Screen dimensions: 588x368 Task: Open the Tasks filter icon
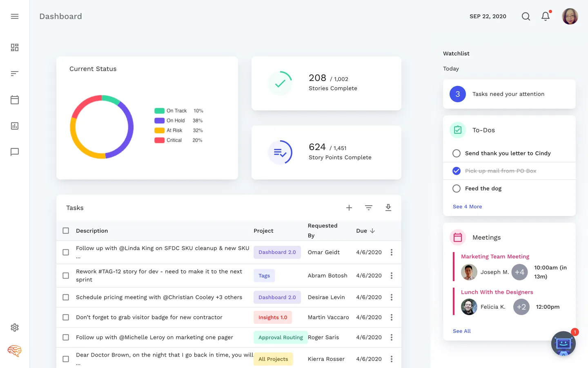coord(369,208)
